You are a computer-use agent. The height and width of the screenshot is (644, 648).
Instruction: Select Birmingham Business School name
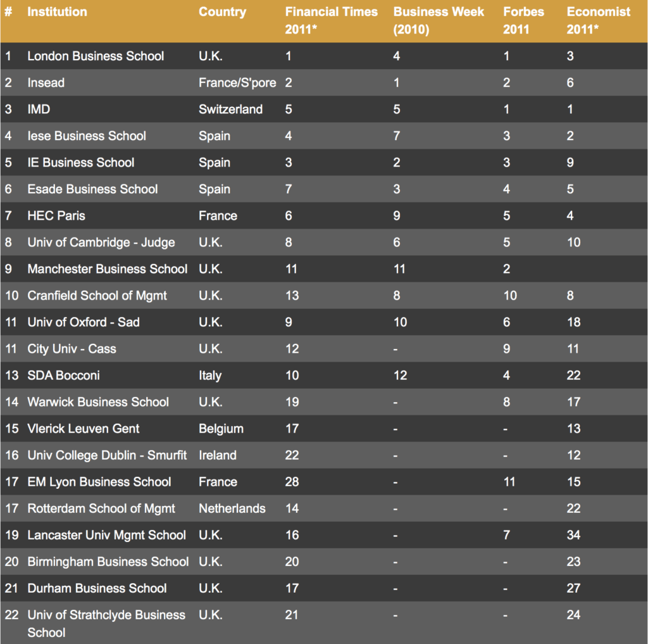pyautogui.click(x=108, y=562)
